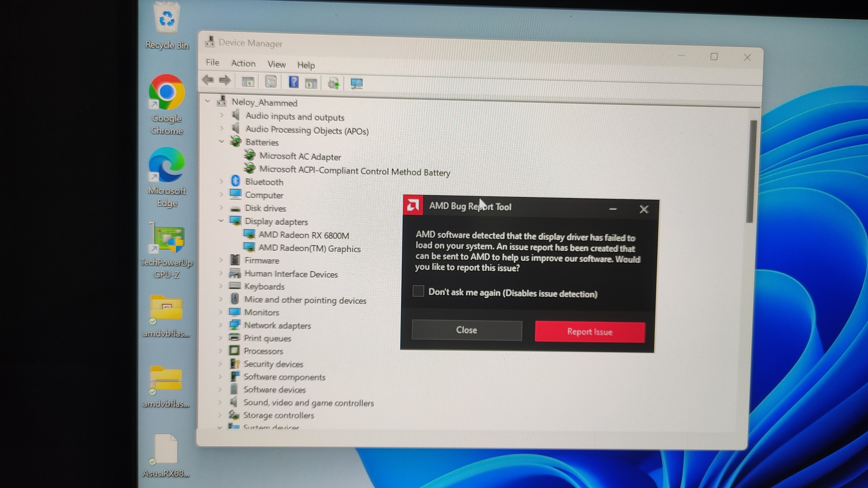Viewport: 868px width, 488px height.
Task: Minimize the AMD Bug Report Tool window
Action: 613,209
